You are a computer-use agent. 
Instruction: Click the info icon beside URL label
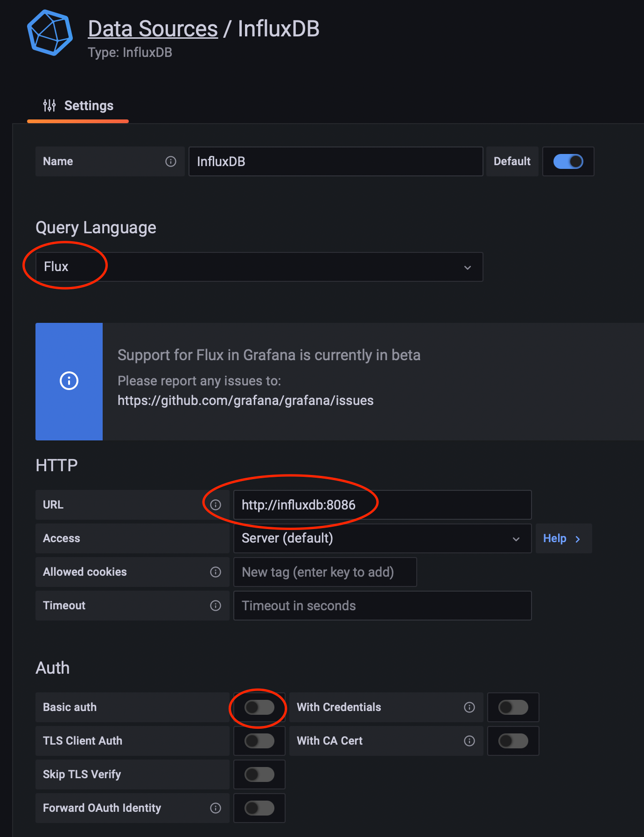pyautogui.click(x=216, y=505)
